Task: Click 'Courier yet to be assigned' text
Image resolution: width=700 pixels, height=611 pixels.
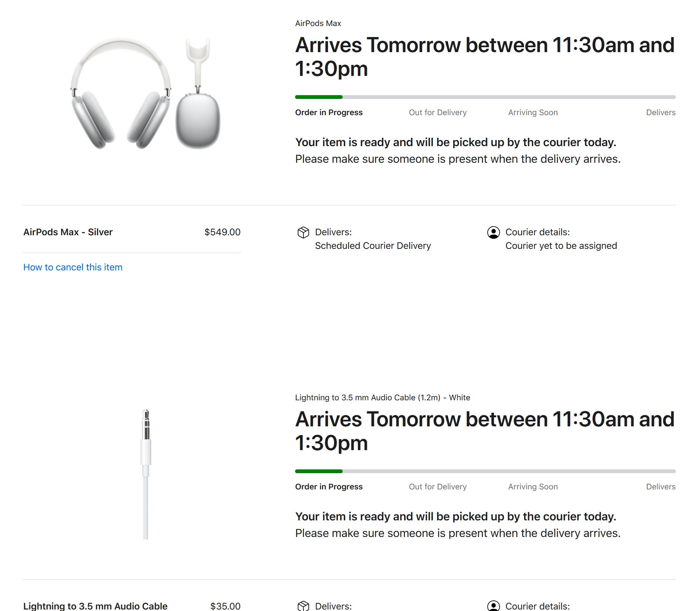Action: coord(561,246)
